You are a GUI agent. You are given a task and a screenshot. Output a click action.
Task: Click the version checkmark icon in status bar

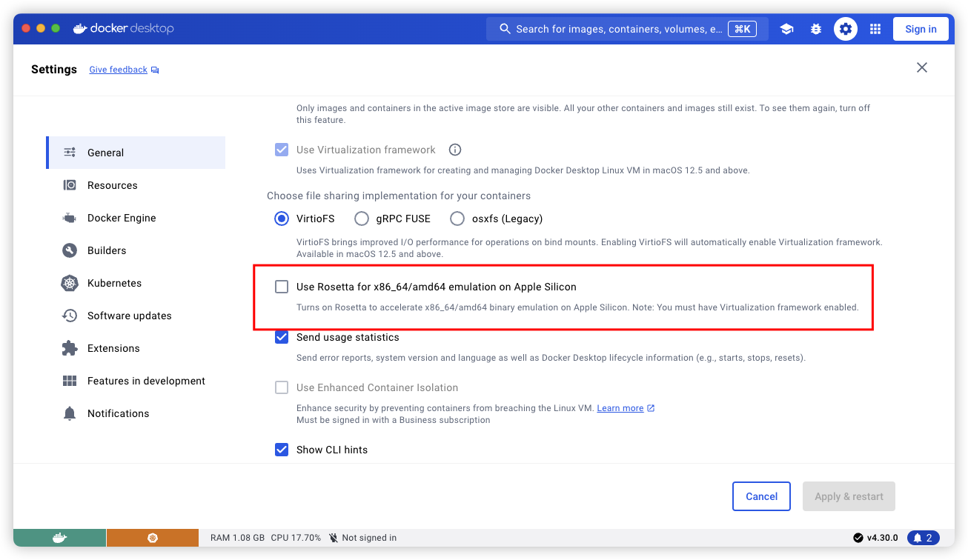pyautogui.click(x=858, y=538)
